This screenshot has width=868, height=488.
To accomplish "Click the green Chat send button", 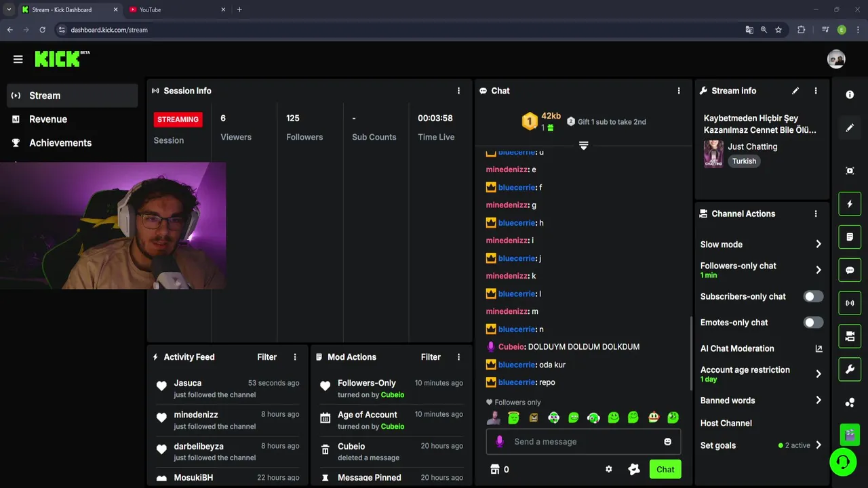I will 665,469.
